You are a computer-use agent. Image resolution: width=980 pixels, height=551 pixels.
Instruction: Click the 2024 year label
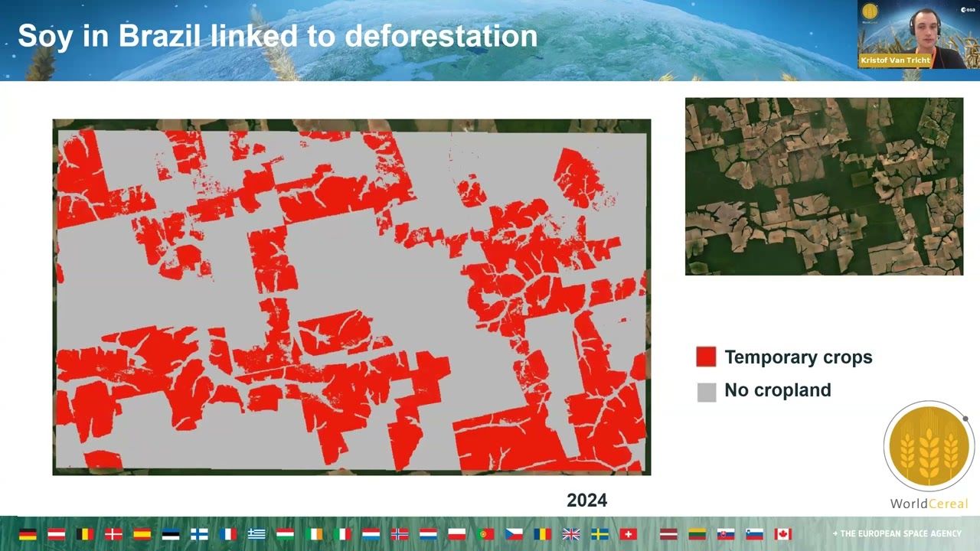coord(586,500)
